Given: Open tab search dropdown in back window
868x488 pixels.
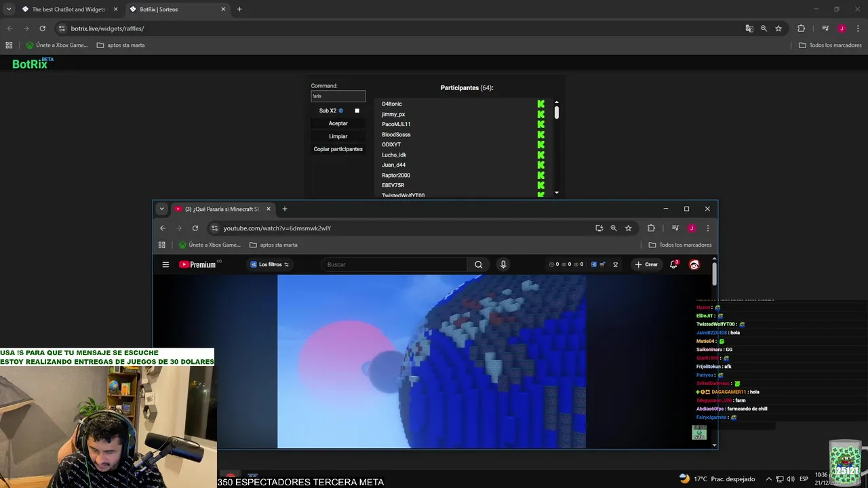Looking at the screenshot, I should pos(9,9).
